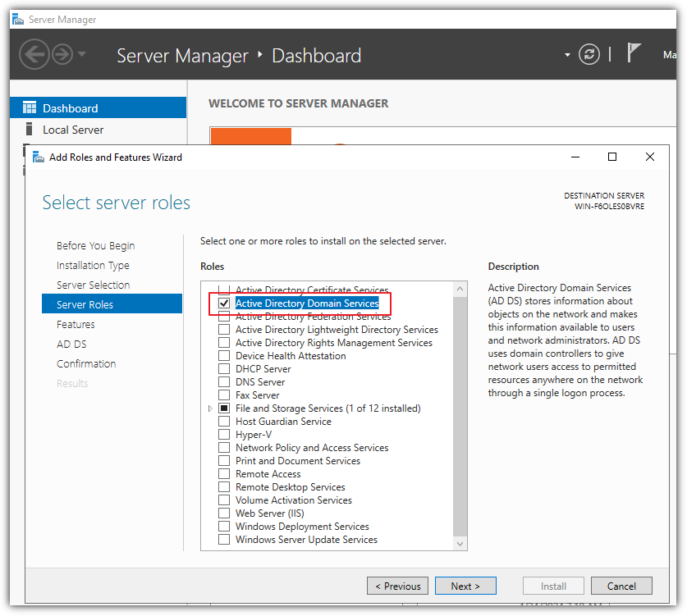Click the roles list scroll up arrow
The width and height of the screenshot is (687, 616).
pos(460,289)
